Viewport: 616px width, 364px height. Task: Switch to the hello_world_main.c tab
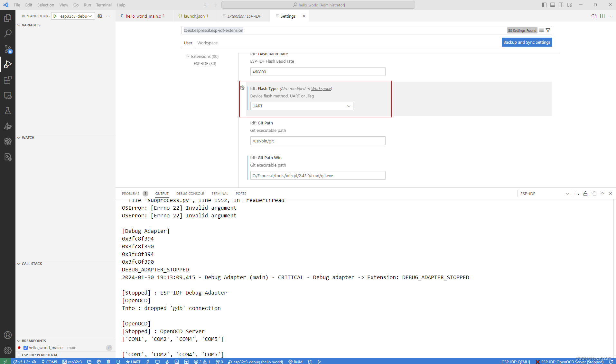click(145, 16)
